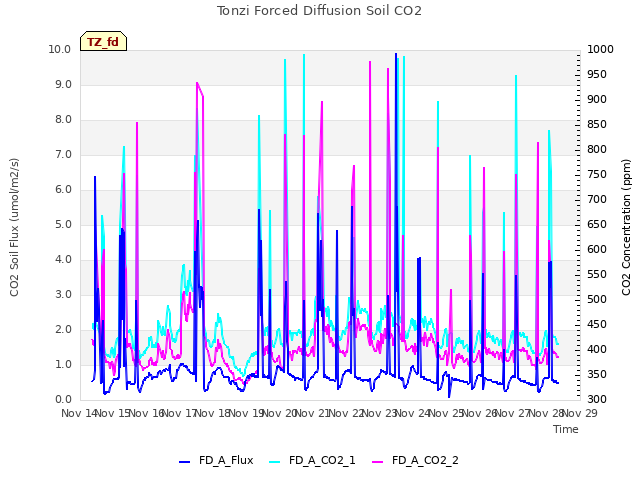
Task: Click the 300 right axis tick value
Action: click(597, 399)
